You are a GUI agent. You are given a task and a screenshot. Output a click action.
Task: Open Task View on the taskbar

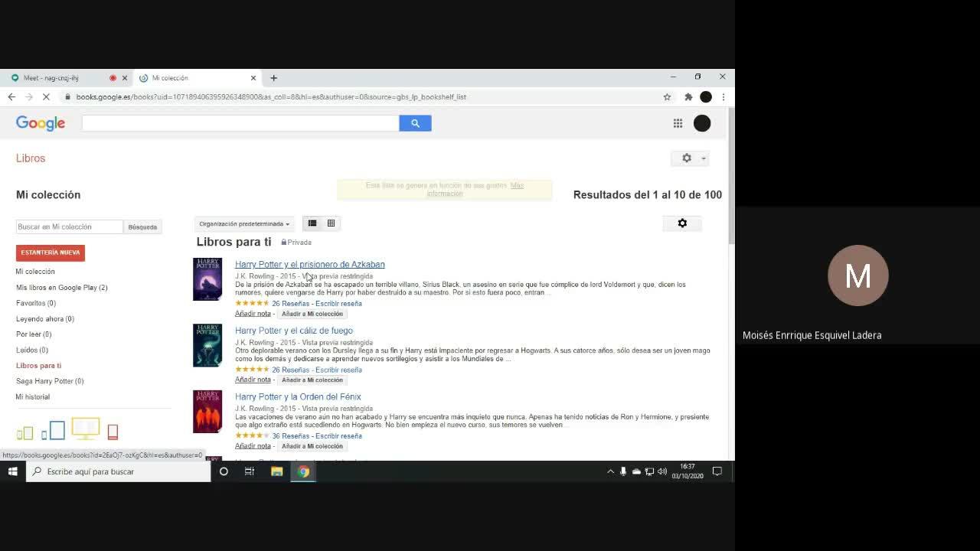tap(250, 471)
